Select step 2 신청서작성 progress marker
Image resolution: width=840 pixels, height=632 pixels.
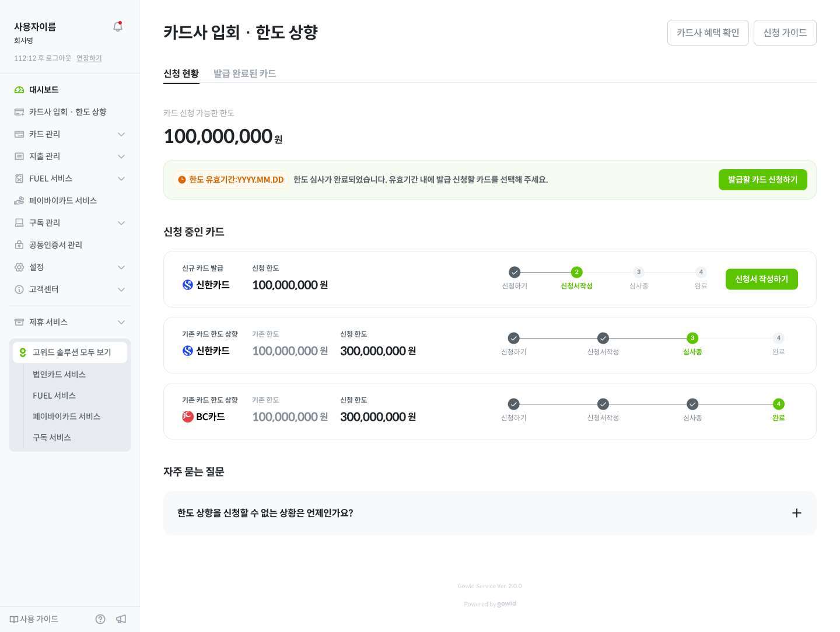576,272
